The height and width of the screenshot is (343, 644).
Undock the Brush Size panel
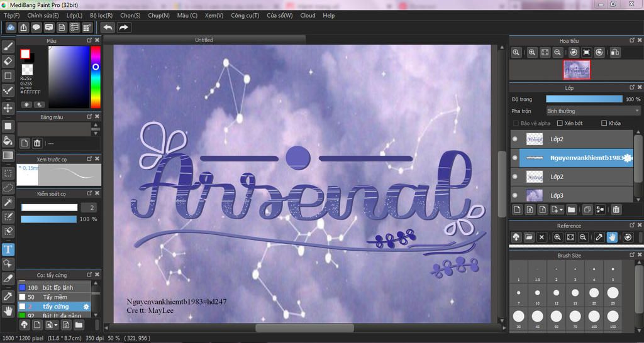(631, 255)
